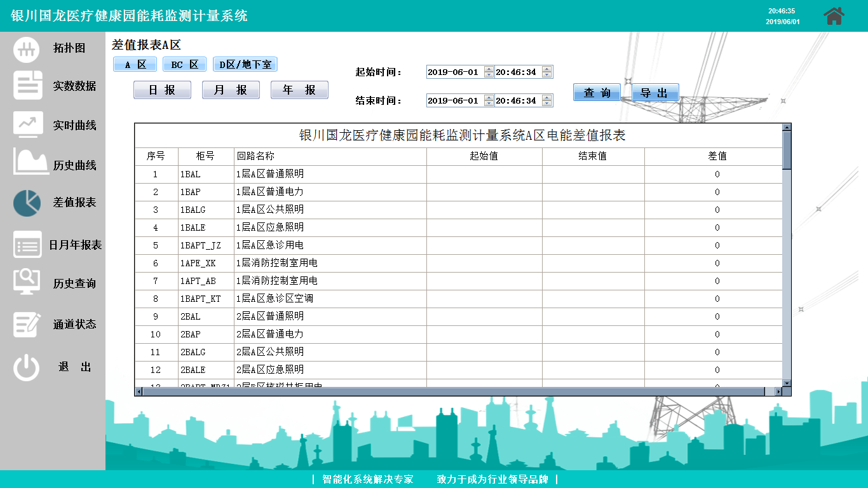Select the monthly report (月报) button
The image size is (868, 488).
pos(231,90)
